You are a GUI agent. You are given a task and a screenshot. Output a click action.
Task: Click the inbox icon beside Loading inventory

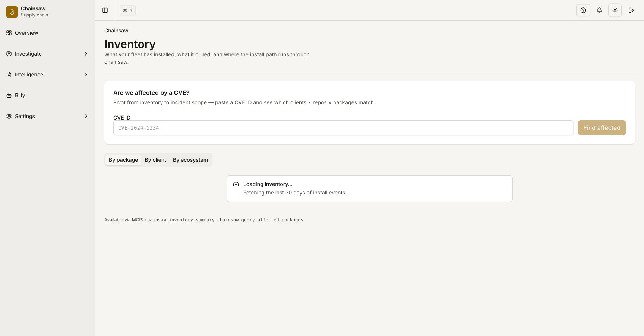point(236,184)
